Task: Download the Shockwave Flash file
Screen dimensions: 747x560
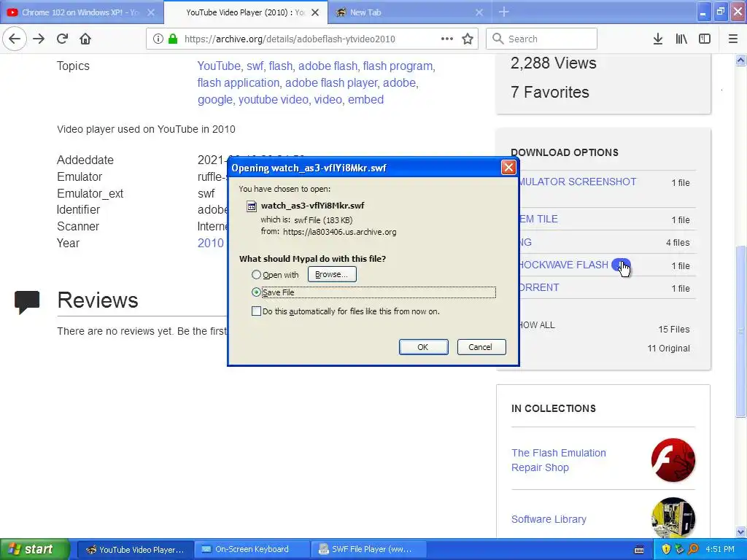Action: tap(563, 265)
